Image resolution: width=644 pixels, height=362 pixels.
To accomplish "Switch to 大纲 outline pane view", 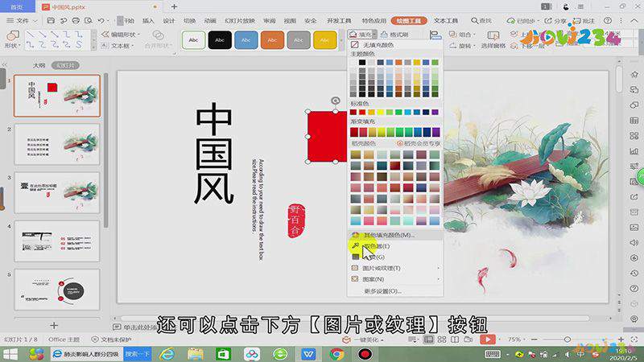I will tap(39, 65).
